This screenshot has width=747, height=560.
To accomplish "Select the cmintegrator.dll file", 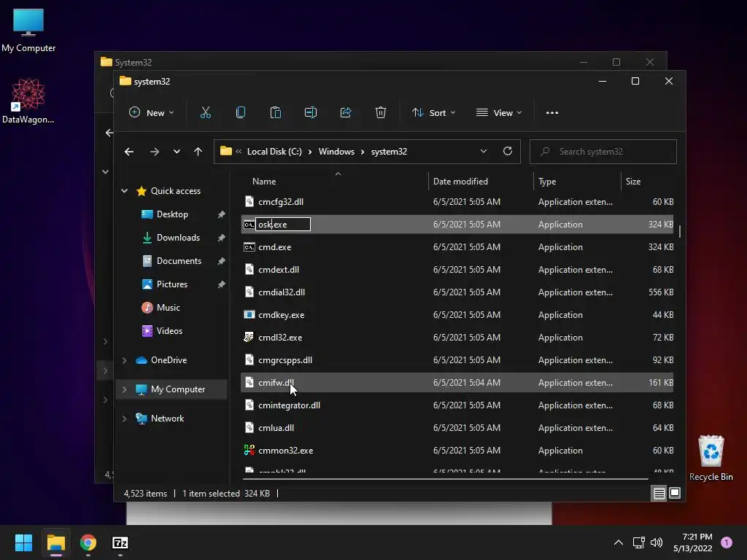I will click(x=457, y=405).
